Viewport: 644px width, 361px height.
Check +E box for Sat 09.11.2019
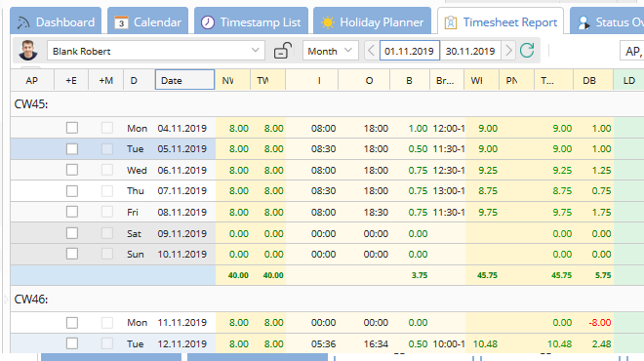click(x=72, y=233)
